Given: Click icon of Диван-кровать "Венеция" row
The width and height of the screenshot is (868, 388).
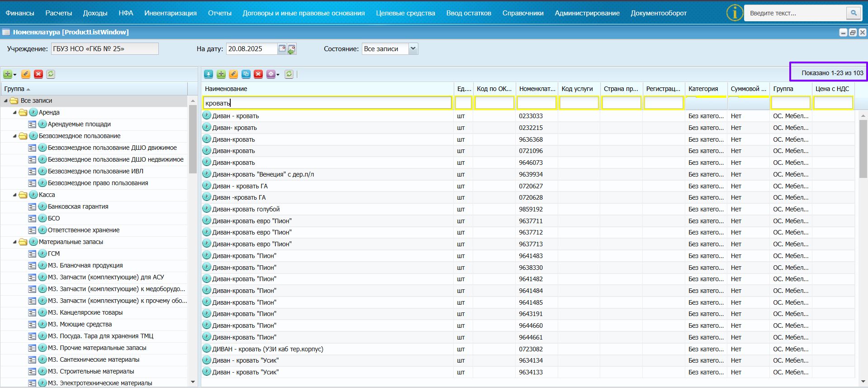Looking at the screenshot, I should pyautogui.click(x=207, y=174).
